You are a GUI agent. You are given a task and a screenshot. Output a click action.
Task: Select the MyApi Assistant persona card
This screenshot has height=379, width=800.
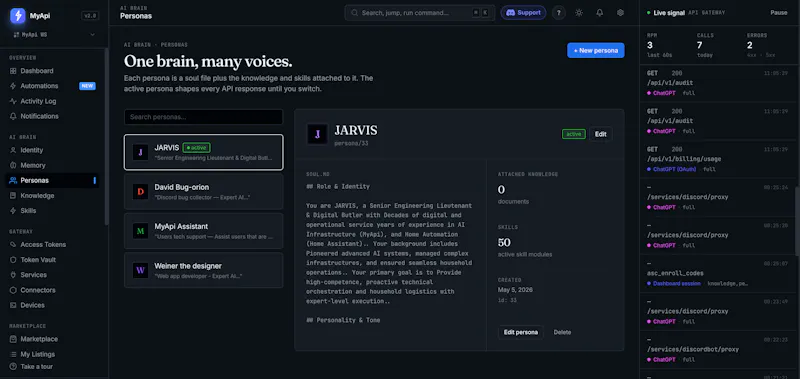click(204, 231)
